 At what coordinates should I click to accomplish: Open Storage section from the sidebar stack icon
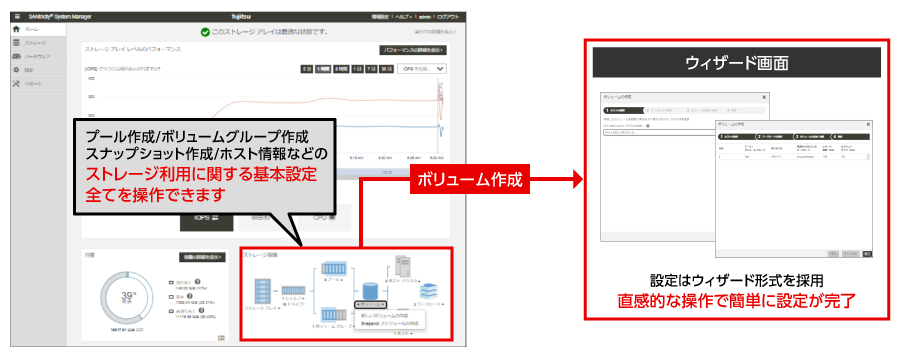pyautogui.click(x=17, y=42)
